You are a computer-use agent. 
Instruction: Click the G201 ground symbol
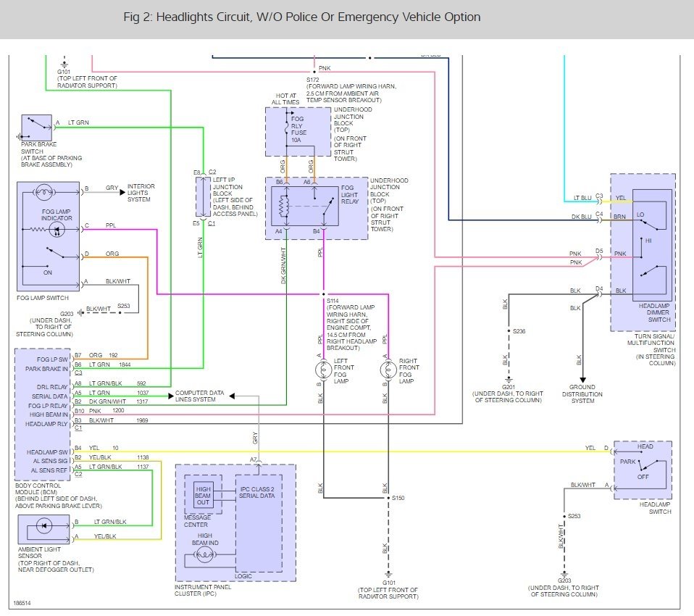pos(509,380)
